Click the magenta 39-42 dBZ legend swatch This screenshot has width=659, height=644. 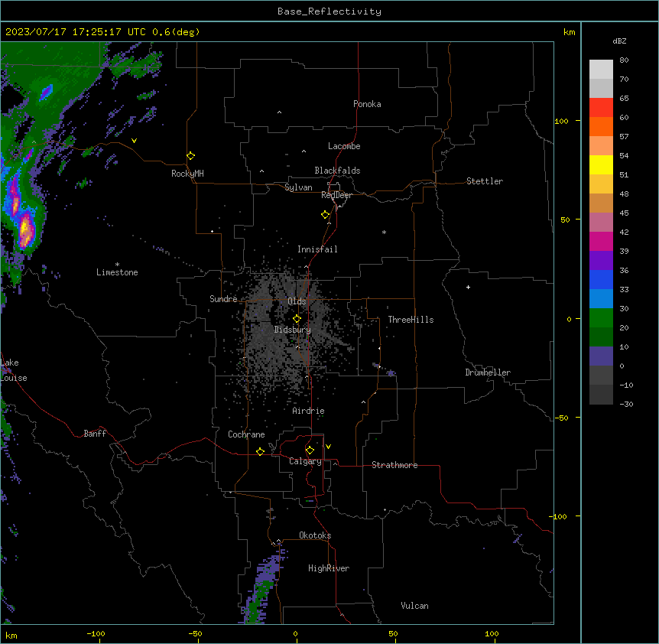(601, 241)
